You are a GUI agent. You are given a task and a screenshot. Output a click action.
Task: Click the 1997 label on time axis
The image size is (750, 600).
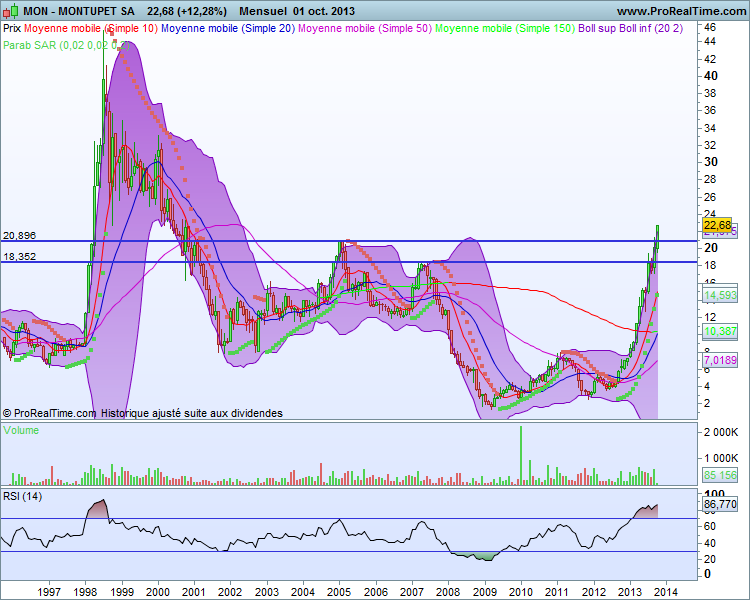tap(49, 592)
